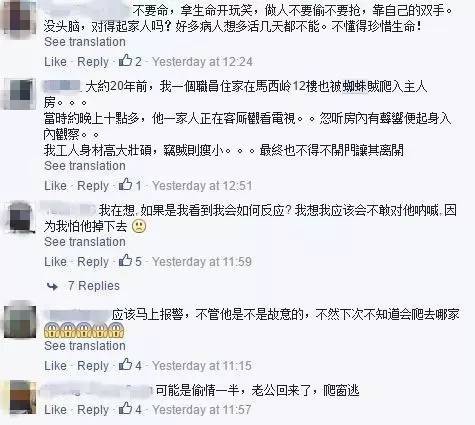
Task: See translation of sad-face emoji comment
Action: coord(85,242)
